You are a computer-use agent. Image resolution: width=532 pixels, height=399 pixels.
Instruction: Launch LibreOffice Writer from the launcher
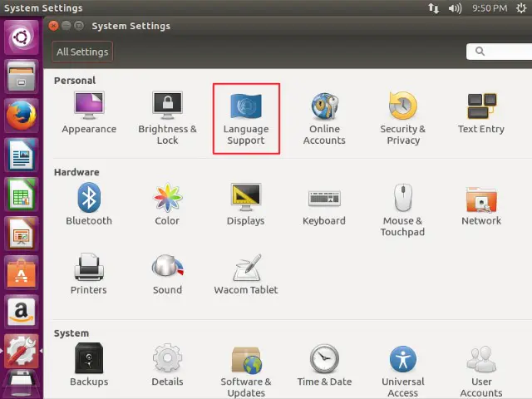(22, 155)
